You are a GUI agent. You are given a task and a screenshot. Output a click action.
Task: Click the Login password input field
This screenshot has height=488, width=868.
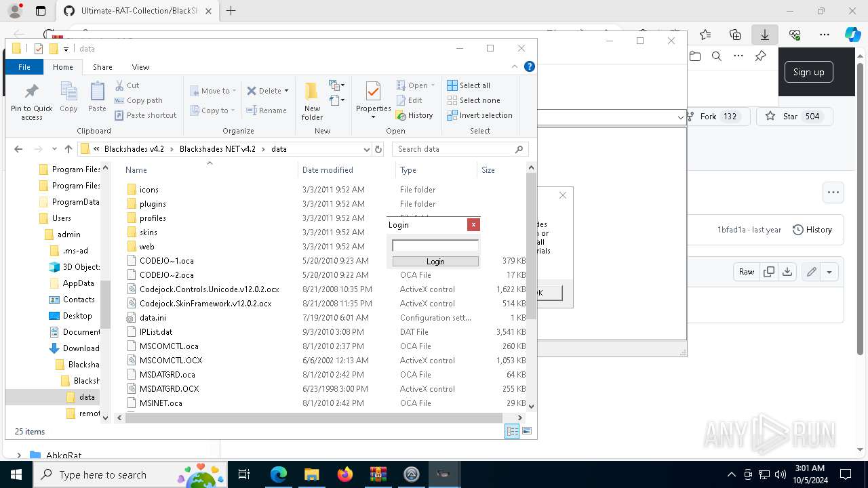pos(435,245)
